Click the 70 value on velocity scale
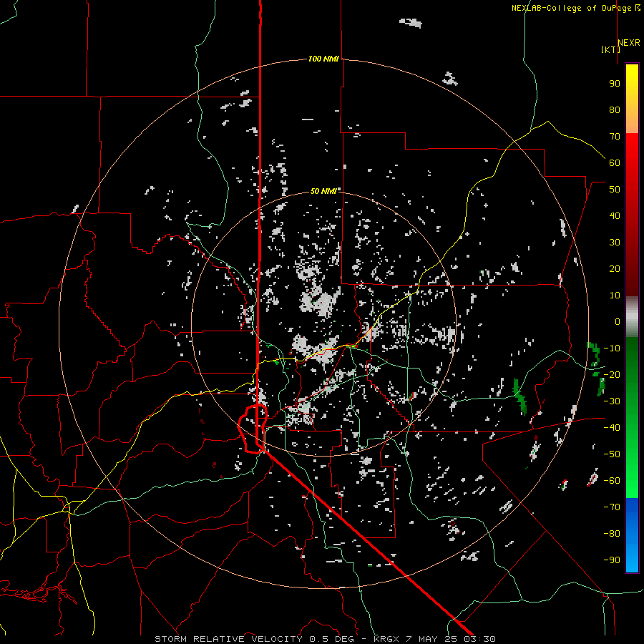The image size is (644, 644). click(615, 137)
